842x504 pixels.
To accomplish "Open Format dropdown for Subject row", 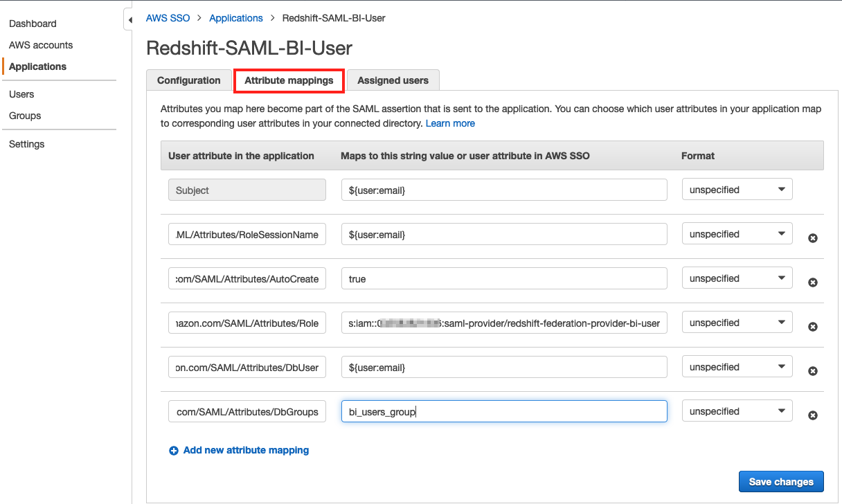I will 737,190.
